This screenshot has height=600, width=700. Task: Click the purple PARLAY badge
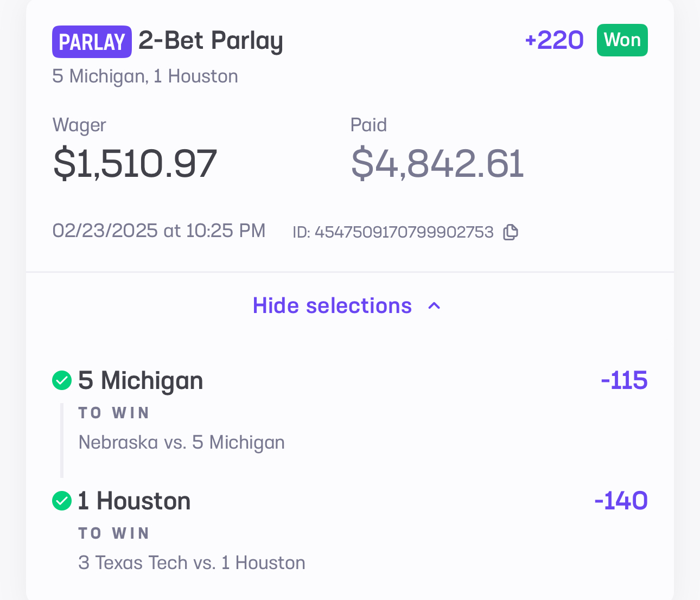coord(92,42)
